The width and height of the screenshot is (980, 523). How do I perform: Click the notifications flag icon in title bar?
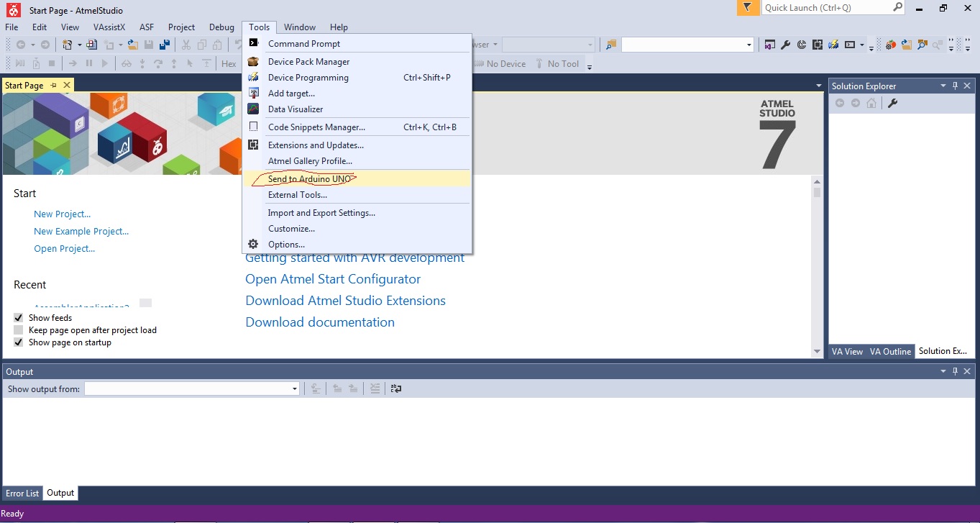pos(748,8)
